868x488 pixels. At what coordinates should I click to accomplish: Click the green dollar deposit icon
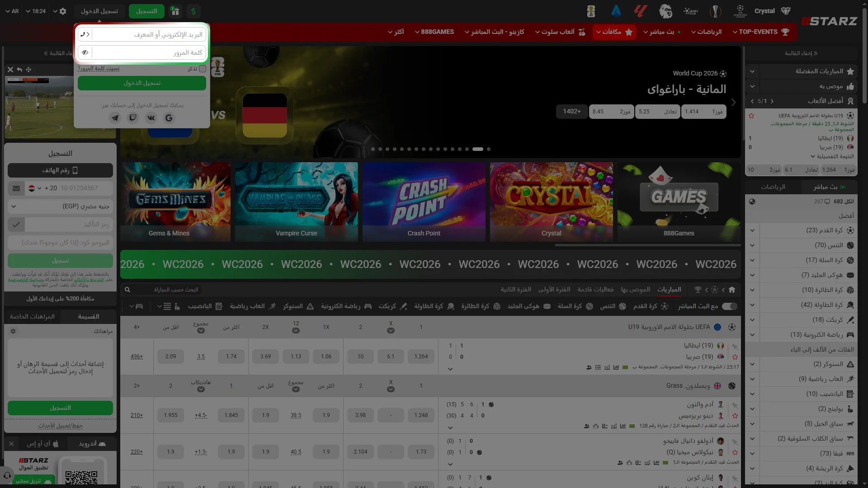(193, 11)
